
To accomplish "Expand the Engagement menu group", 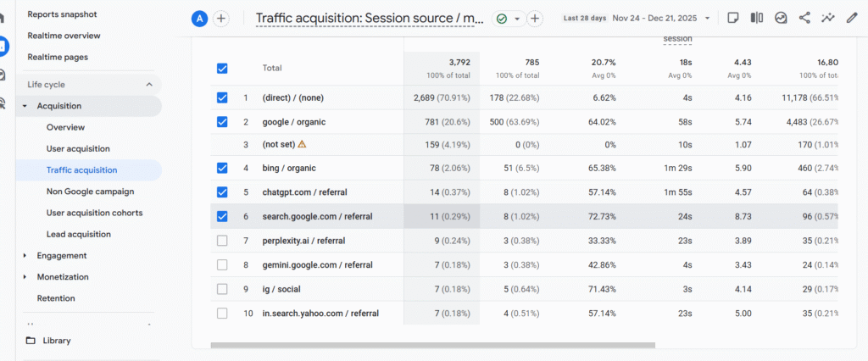I will click(25, 256).
